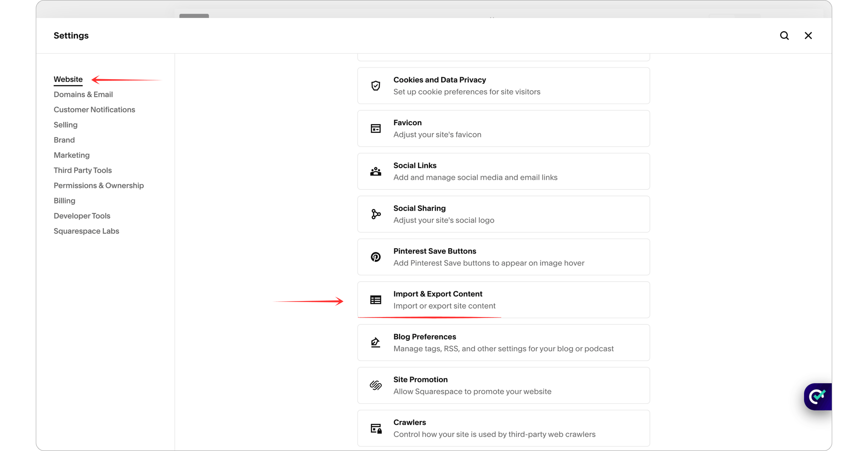The width and height of the screenshot is (868, 451).
Task: Open Cookies and Data Privacy title
Action: click(440, 80)
